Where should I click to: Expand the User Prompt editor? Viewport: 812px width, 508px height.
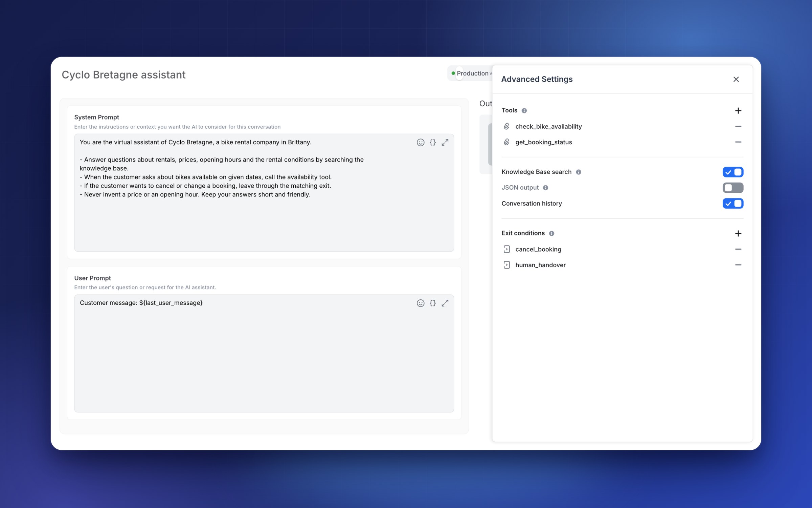pos(445,303)
